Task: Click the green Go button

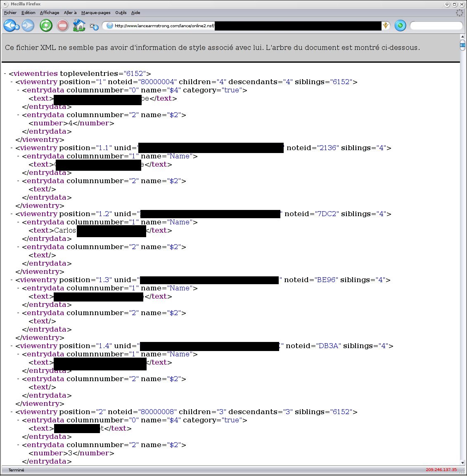Action: (x=400, y=26)
